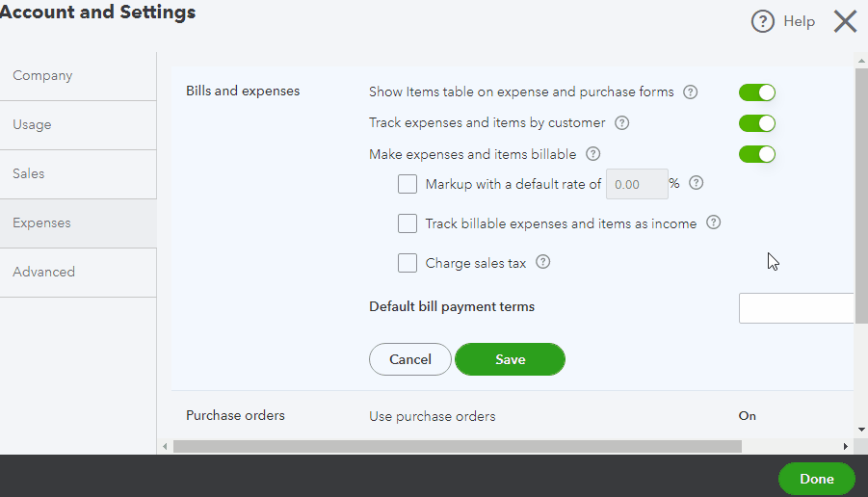Screen dimensions: 868x497
Task: Tick the Charge sales tax checkbox
Action: click(x=408, y=263)
